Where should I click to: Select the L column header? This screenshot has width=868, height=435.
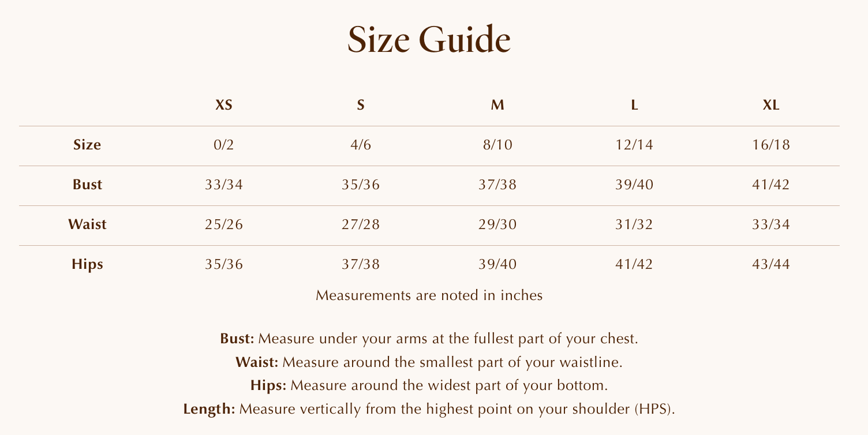(634, 106)
